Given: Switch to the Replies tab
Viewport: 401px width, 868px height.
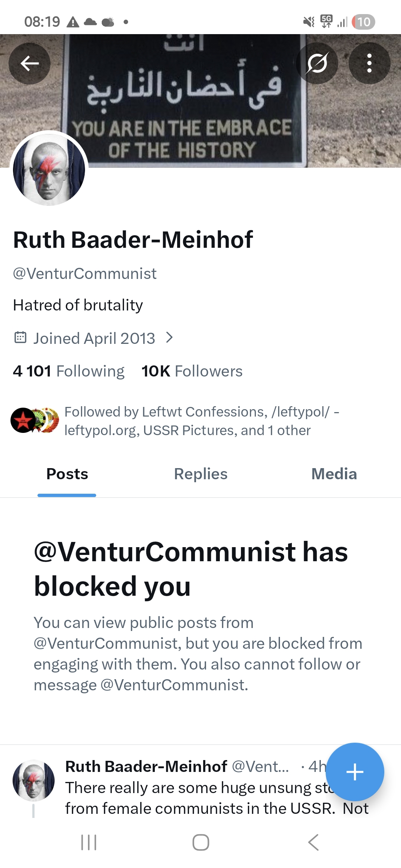Looking at the screenshot, I should (x=200, y=474).
